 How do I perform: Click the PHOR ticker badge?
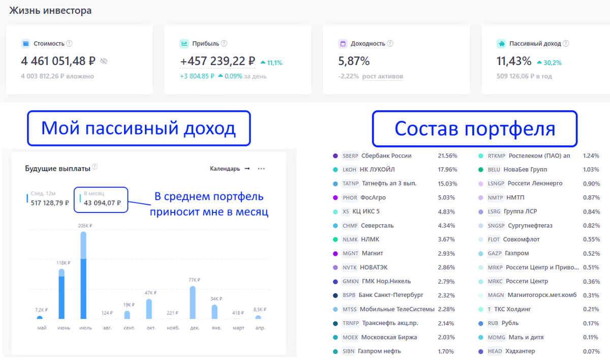[350, 197]
